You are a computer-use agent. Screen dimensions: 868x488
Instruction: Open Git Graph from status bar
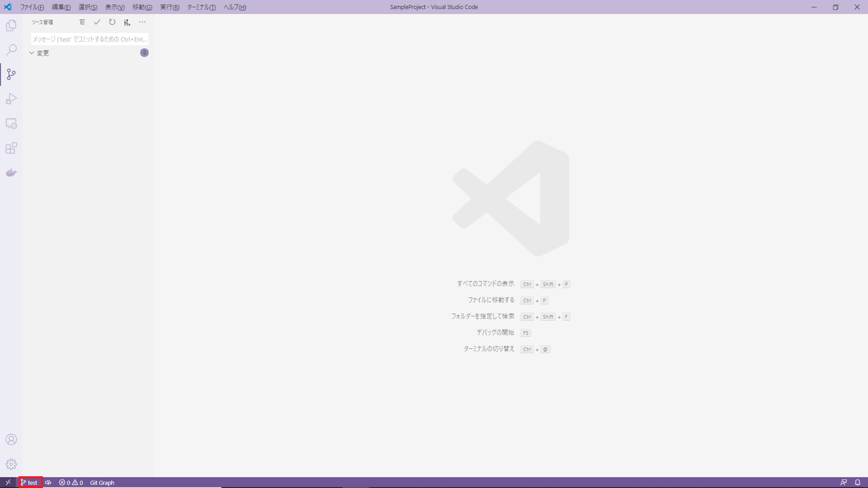click(102, 483)
